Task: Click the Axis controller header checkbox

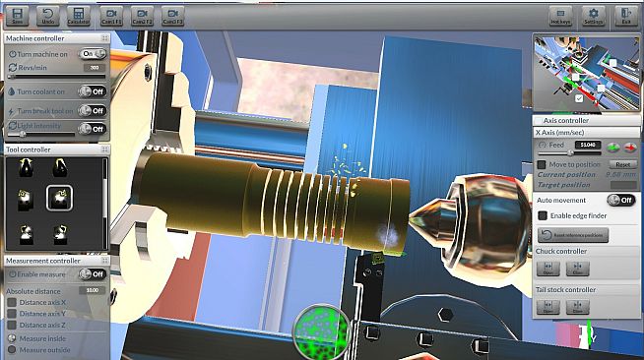Action: [538, 121]
